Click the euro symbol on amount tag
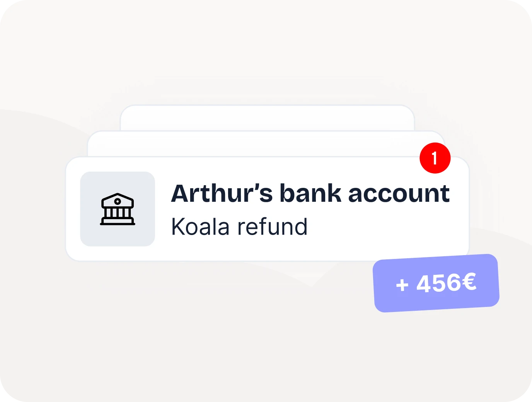The image size is (532, 402). click(x=469, y=281)
